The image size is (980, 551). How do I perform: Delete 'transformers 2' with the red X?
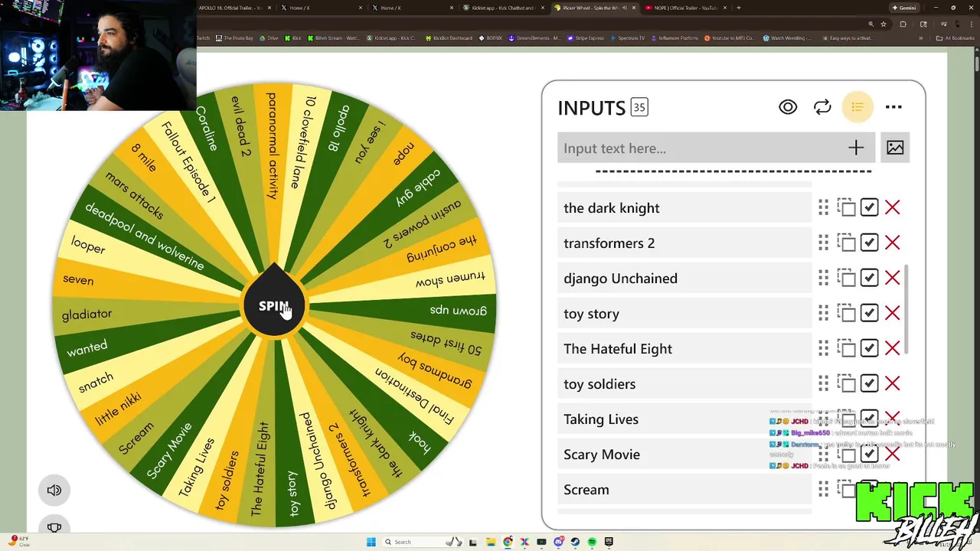point(892,243)
